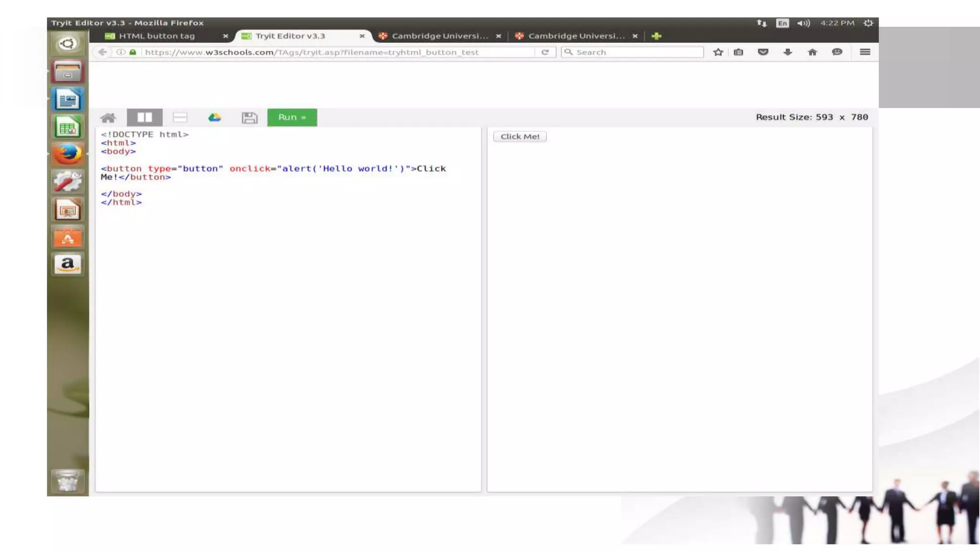Image resolution: width=980 pixels, height=551 pixels.
Task: Save page to Pocket icon
Action: tap(763, 52)
